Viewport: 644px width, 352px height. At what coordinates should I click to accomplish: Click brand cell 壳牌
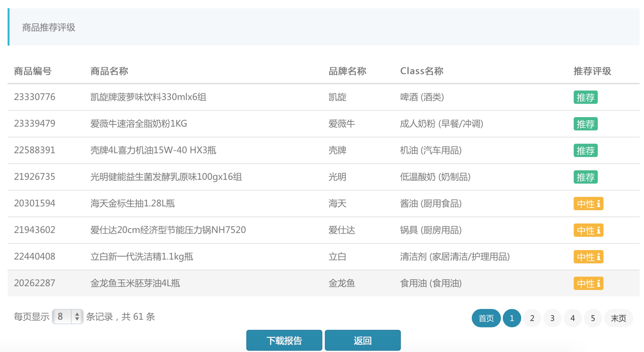337,150
